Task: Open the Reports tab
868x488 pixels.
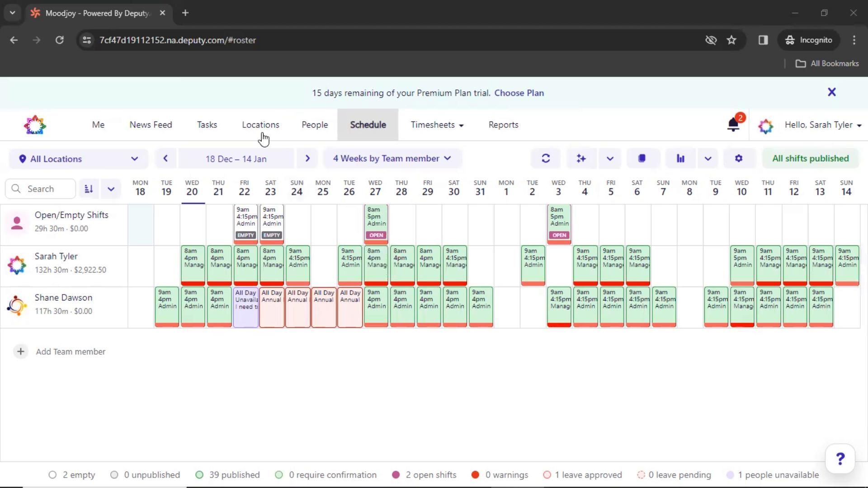Action: (503, 125)
